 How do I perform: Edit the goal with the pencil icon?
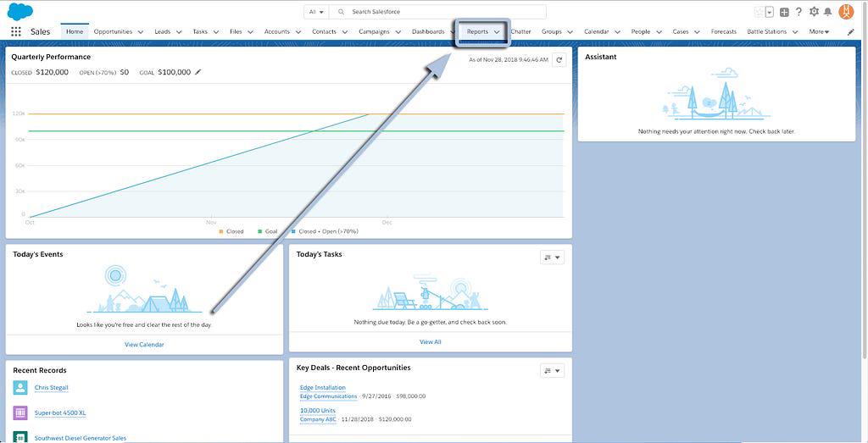click(198, 73)
